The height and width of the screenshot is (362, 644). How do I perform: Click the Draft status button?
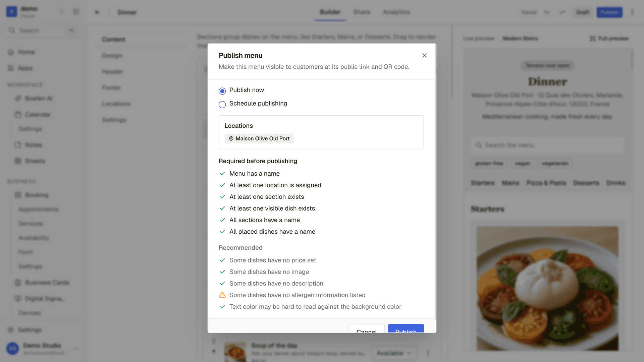(583, 12)
